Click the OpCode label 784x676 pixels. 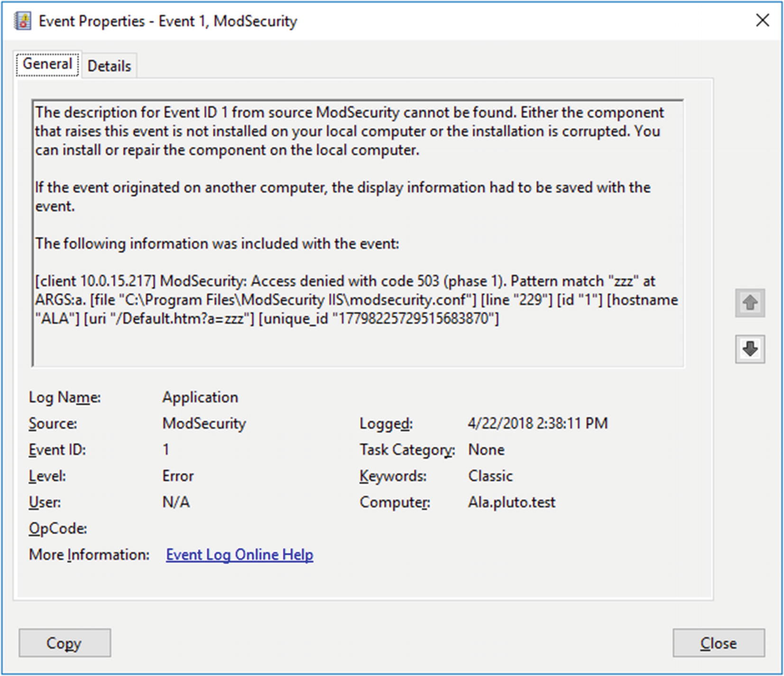58,528
